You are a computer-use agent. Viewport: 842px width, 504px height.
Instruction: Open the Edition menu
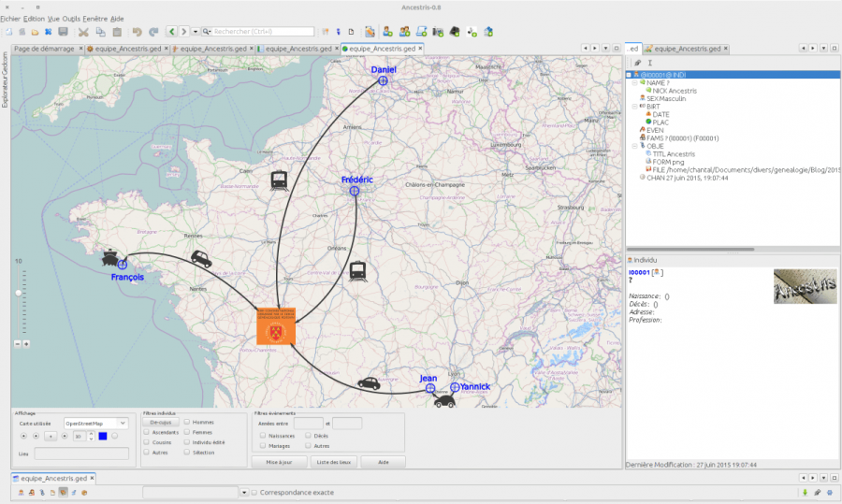(34, 19)
